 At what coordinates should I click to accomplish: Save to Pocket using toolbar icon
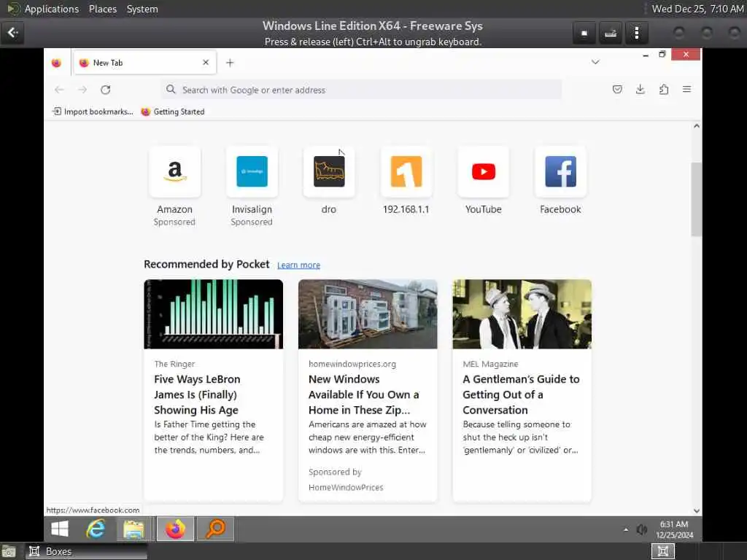(x=617, y=90)
